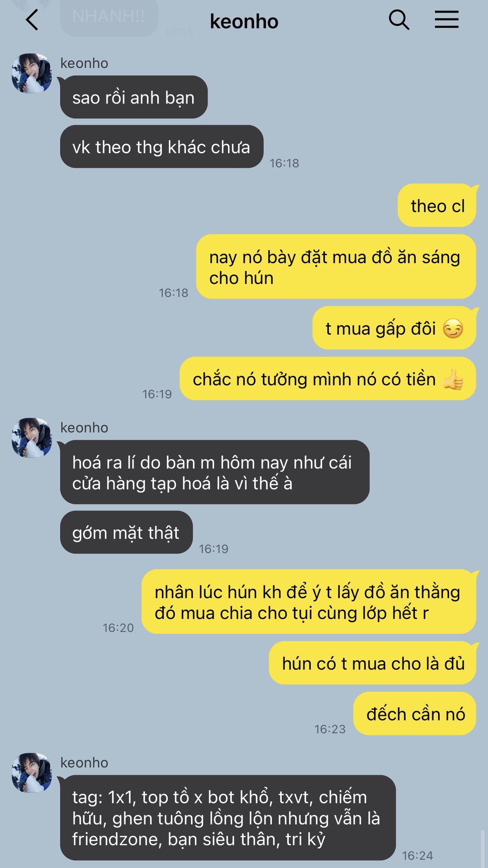Tap the 'nhân lúc hún kh để ý' message
Image resolution: width=488 pixels, height=868 pixels.
(x=309, y=602)
